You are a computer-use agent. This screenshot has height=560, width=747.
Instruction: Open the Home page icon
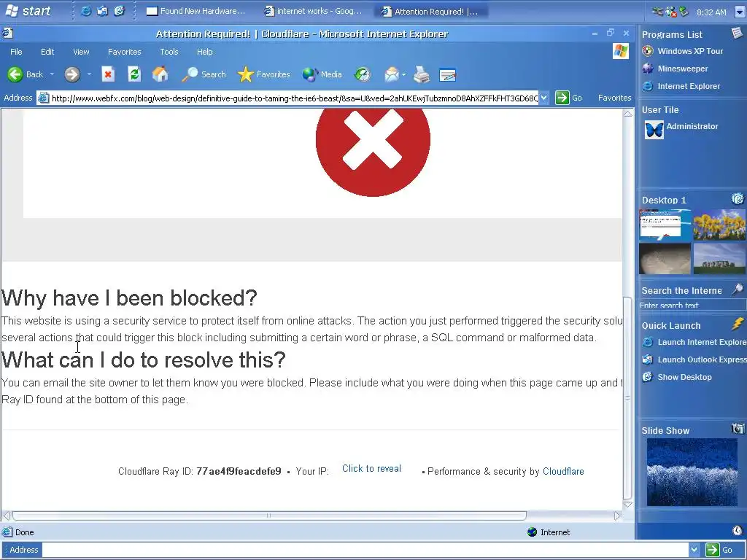pyautogui.click(x=160, y=74)
